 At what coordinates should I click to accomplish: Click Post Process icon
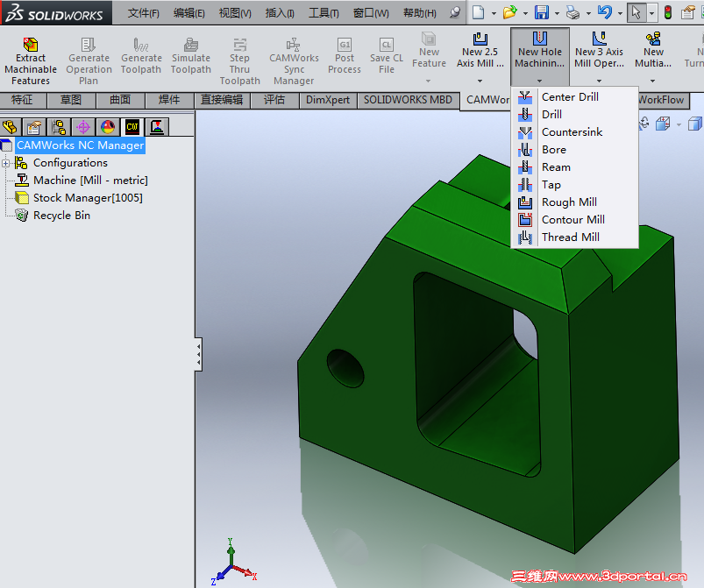tap(345, 45)
